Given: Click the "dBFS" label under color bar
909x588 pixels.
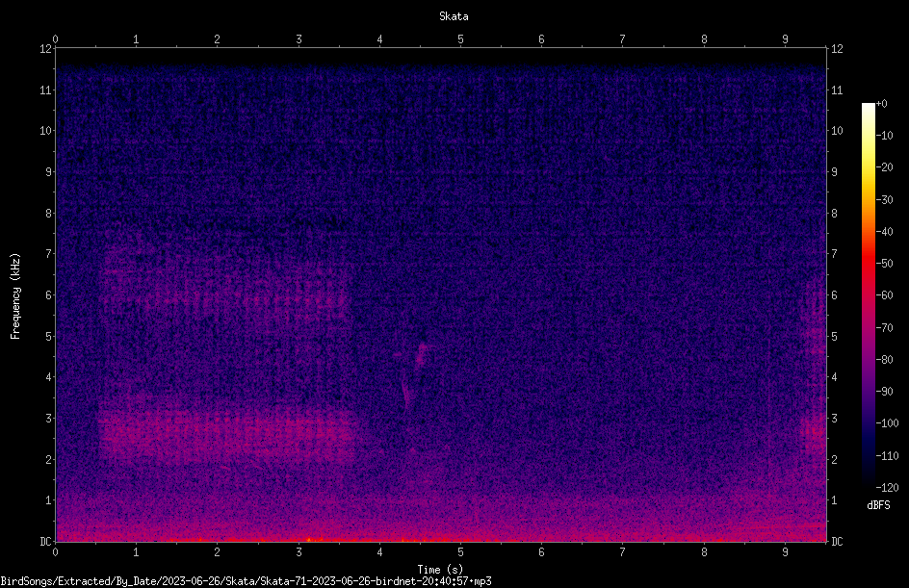Looking at the screenshot, I should tap(878, 505).
